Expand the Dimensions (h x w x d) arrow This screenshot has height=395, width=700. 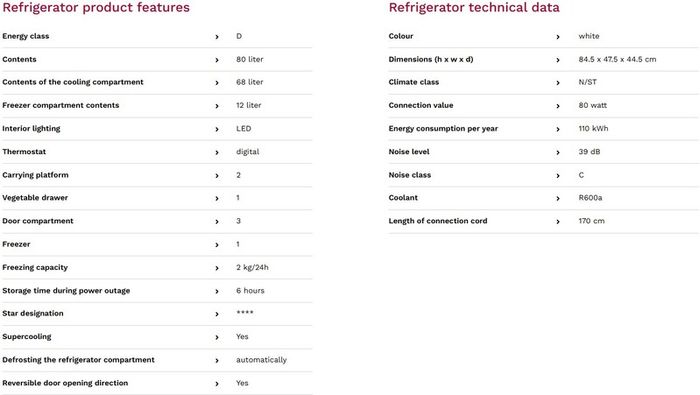click(558, 60)
